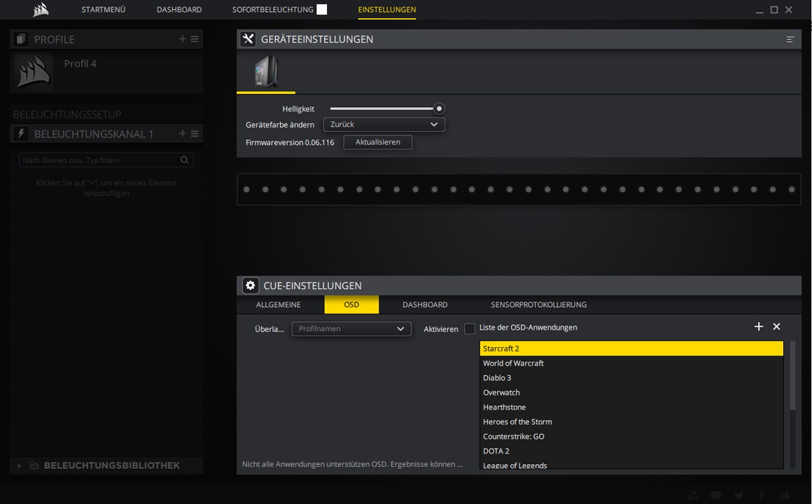Select Profil 4 in the profile list
This screenshot has height=504, width=812.
pyautogui.click(x=106, y=71)
